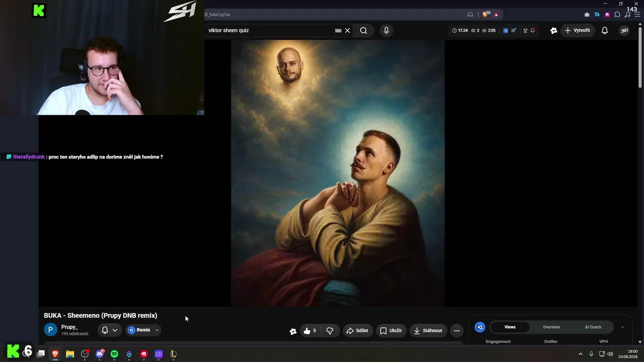Open the 7TV browser extension

[x=597, y=15]
